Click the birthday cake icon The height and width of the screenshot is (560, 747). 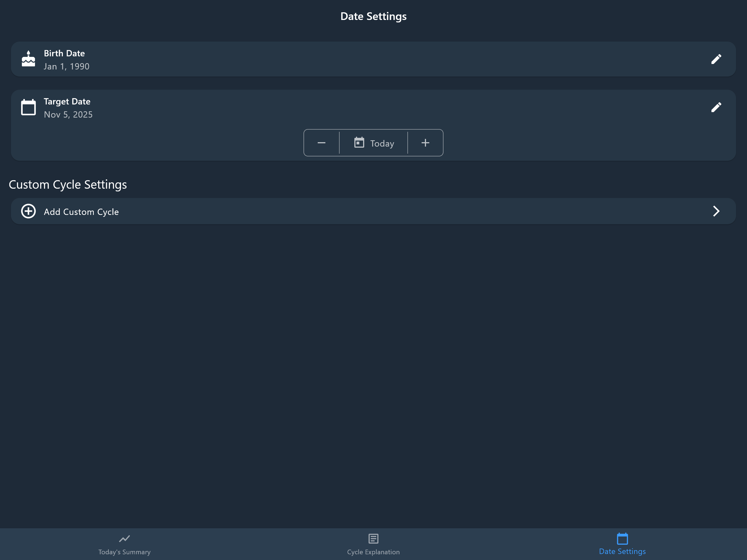28,59
